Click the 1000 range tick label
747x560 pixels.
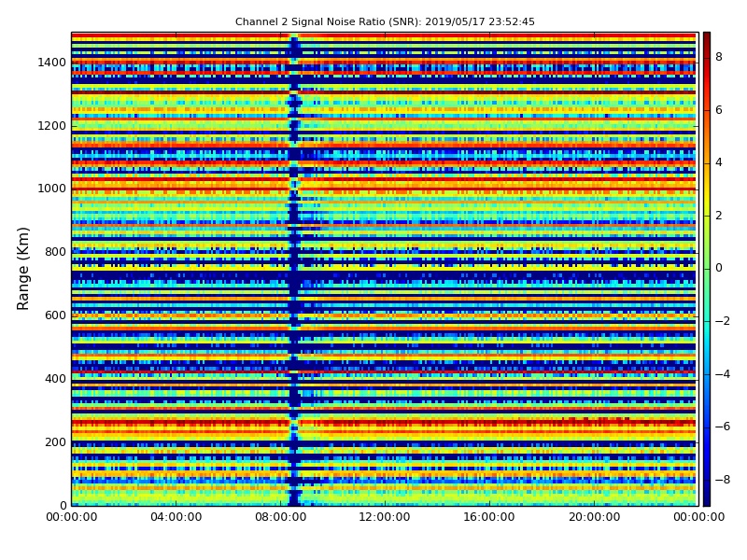coord(51,189)
